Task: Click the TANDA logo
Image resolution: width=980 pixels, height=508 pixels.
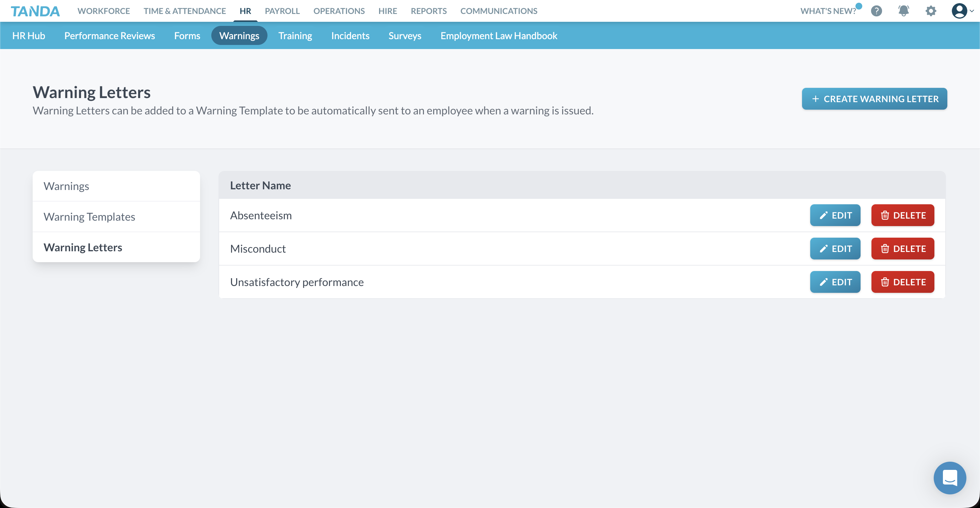Action: coord(35,11)
